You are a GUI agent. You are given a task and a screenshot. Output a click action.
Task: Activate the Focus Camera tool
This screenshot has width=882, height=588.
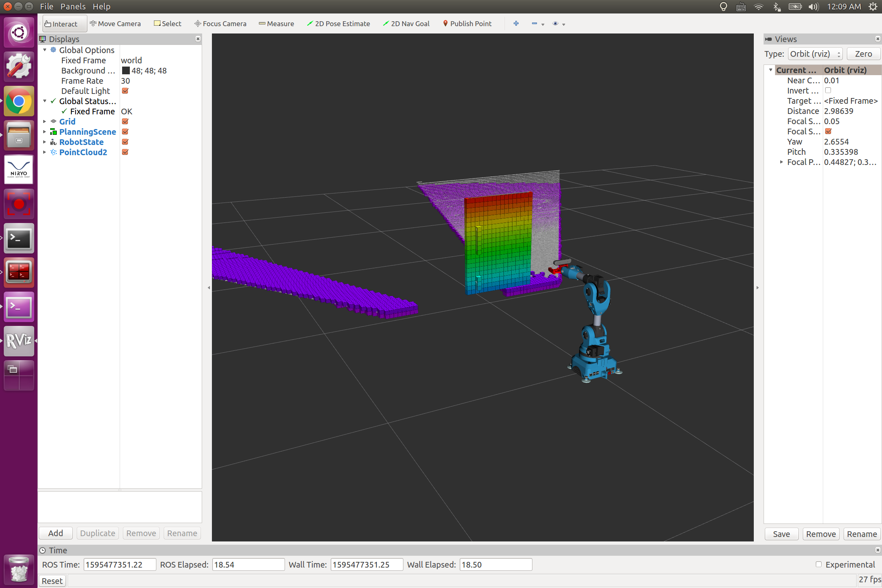220,23
